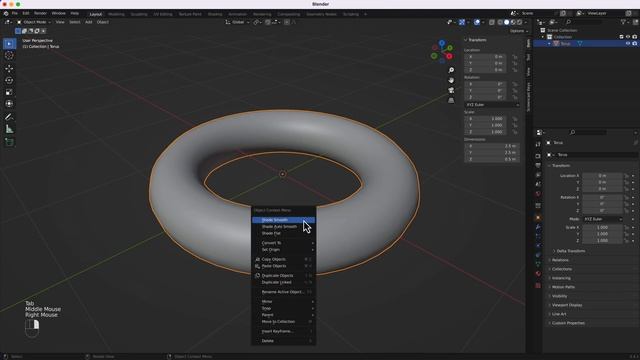
Task: Choose Delete in context menu
Action: (x=284, y=341)
